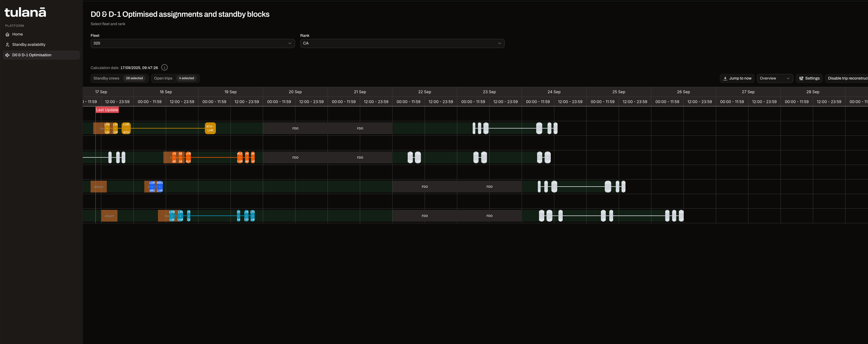Click the info icon beside calculation date
The image size is (868, 344).
164,67
